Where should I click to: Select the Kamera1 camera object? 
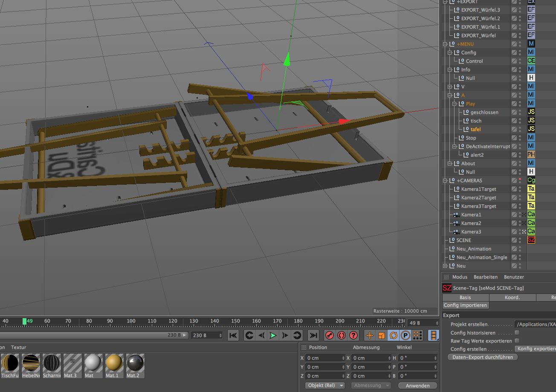click(471, 215)
